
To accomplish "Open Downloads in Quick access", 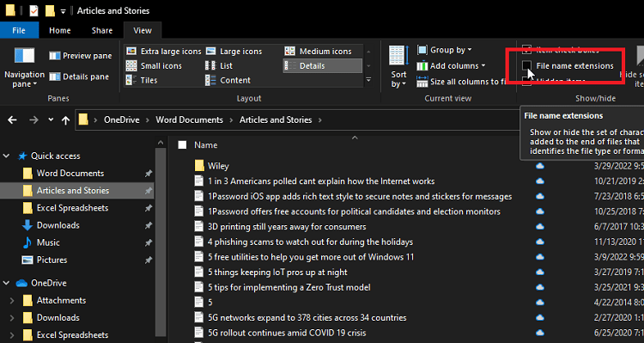I will (x=58, y=225).
